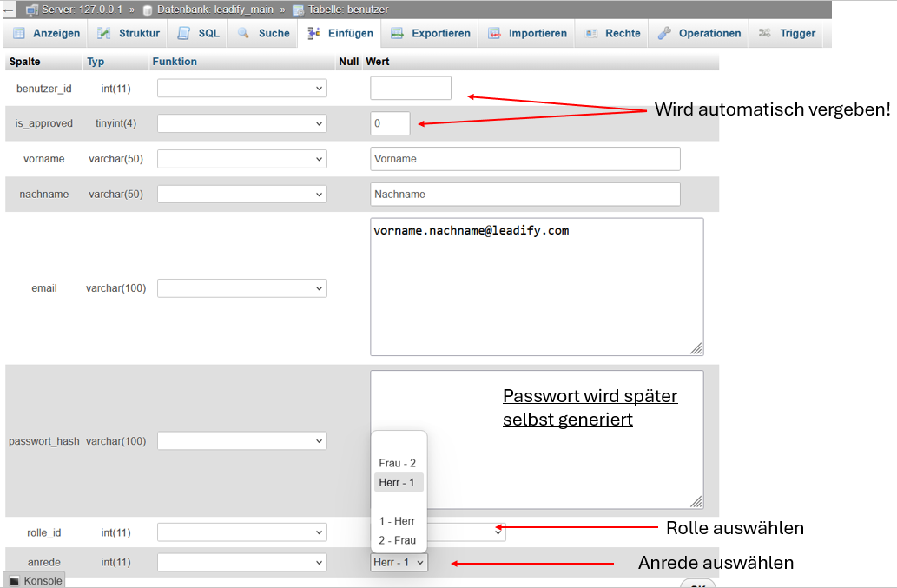897x588 pixels.
Task: Click into the vorname value field
Action: (x=524, y=159)
